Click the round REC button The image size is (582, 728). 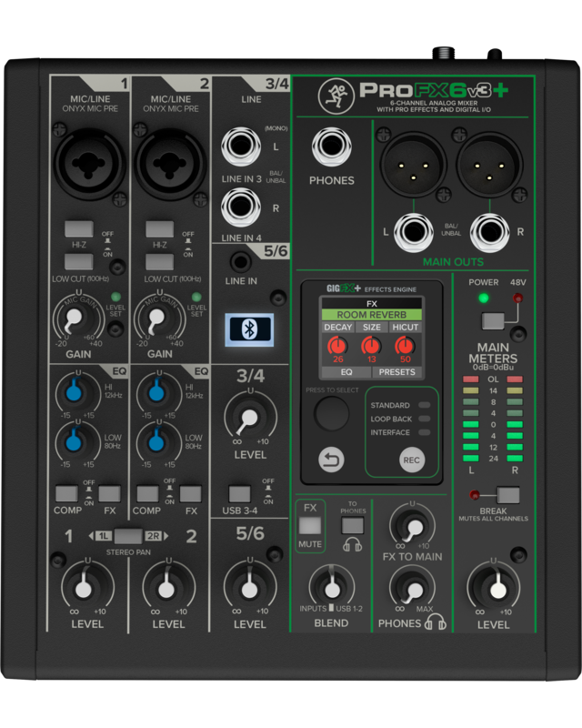[412, 460]
